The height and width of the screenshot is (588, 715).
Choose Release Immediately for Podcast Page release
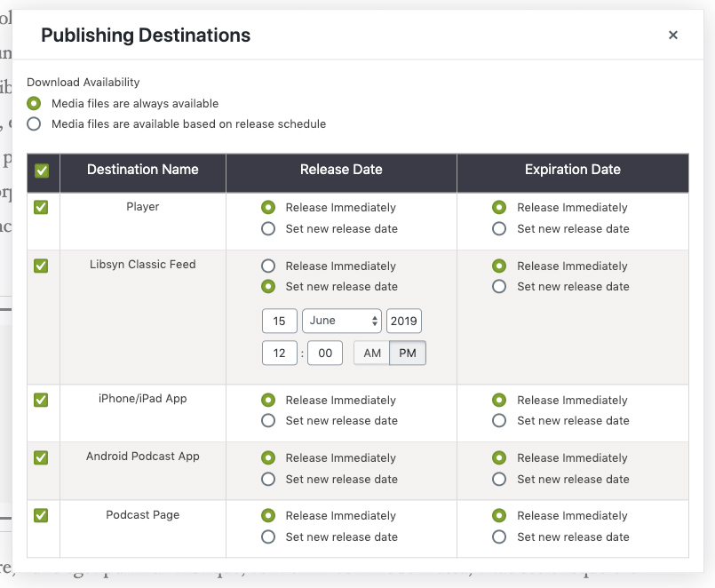coord(268,516)
